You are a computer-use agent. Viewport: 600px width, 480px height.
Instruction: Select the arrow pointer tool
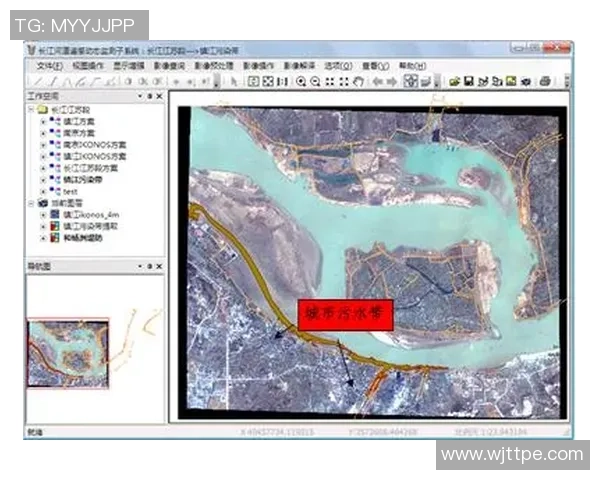[234, 81]
